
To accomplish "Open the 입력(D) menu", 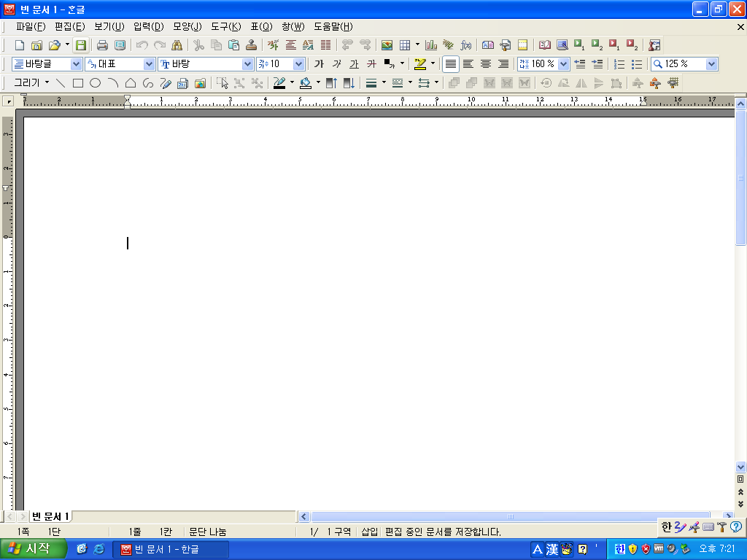I will (x=148, y=27).
